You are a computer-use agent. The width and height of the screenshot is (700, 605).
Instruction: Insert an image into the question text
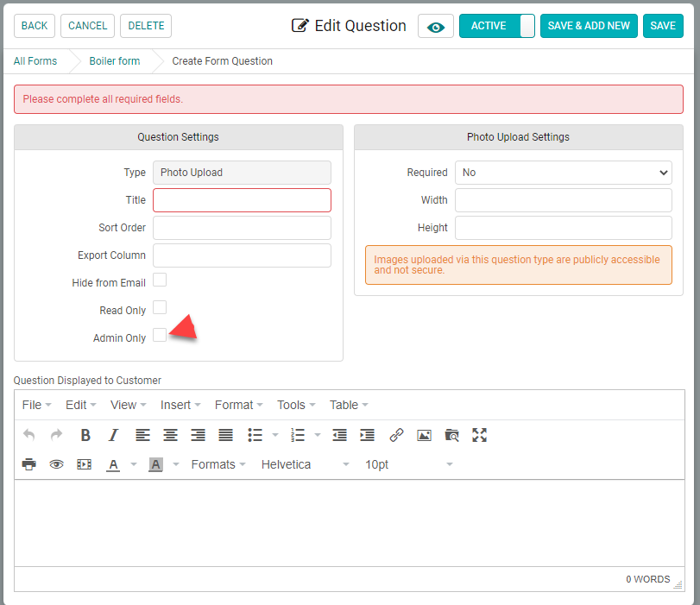click(424, 435)
